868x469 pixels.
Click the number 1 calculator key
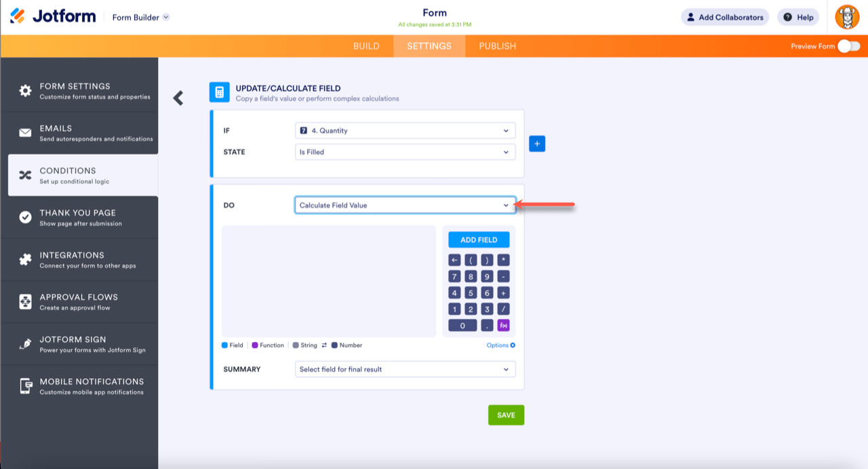[x=454, y=309]
